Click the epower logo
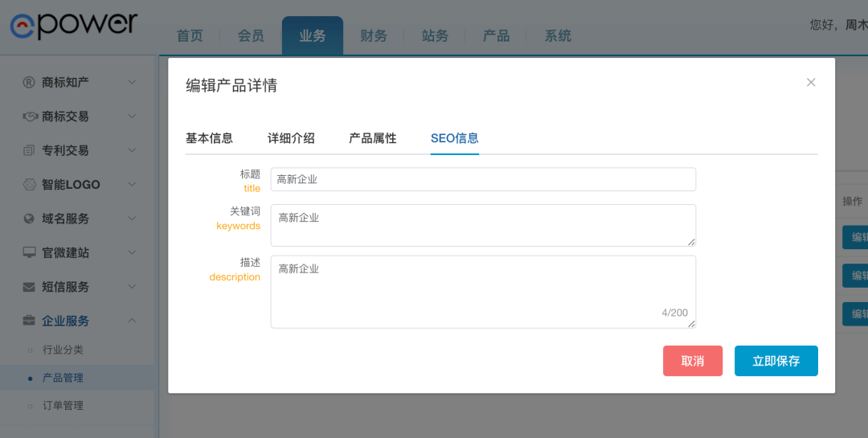Image resolution: width=868 pixels, height=438 pixels. (74, 26)
